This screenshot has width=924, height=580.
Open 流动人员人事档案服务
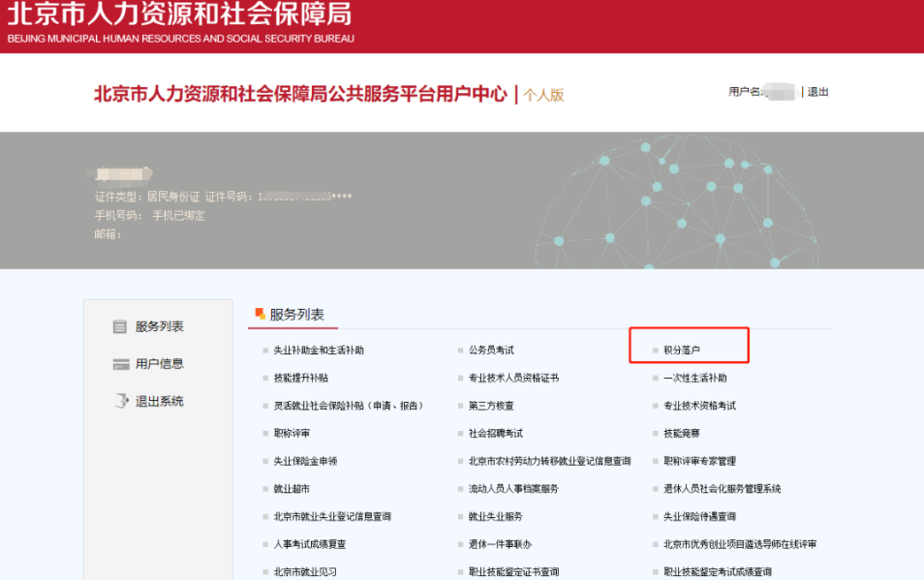click(513, 489)
